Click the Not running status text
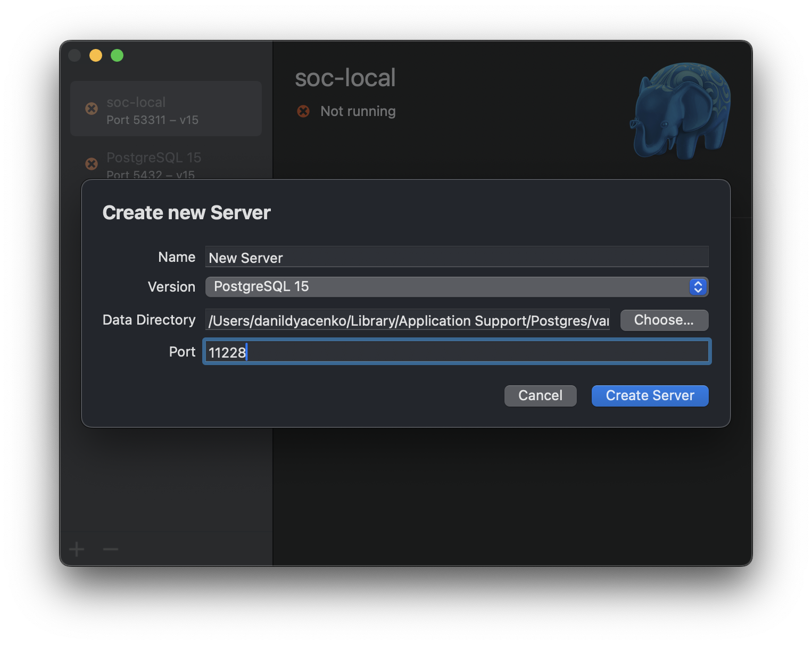 click(358, 111)
